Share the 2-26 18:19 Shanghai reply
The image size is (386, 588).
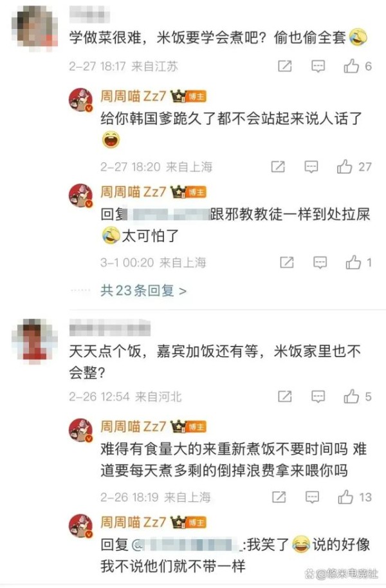279,497
